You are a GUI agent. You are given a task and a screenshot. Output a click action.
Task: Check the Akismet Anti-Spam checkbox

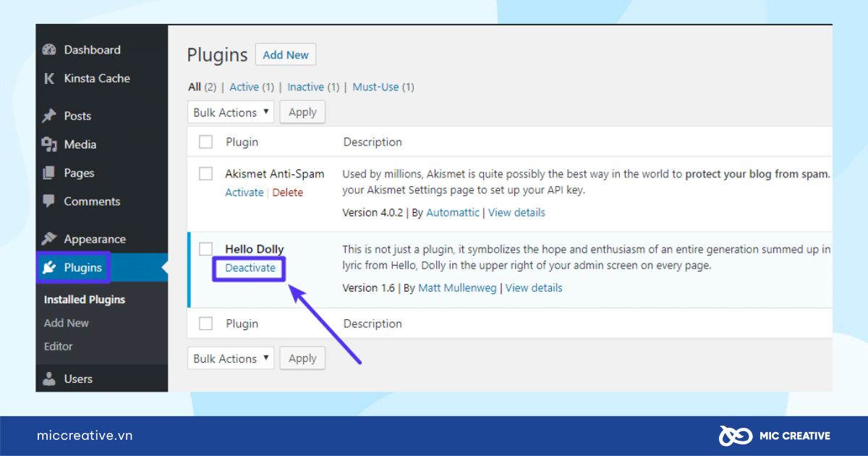205,174
